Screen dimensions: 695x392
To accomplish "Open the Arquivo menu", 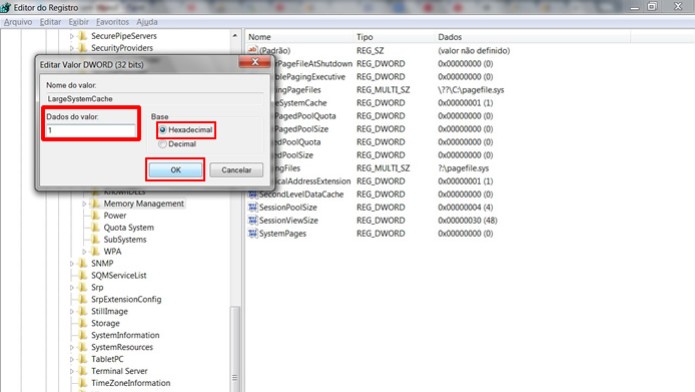I will [x=18, y=22].
